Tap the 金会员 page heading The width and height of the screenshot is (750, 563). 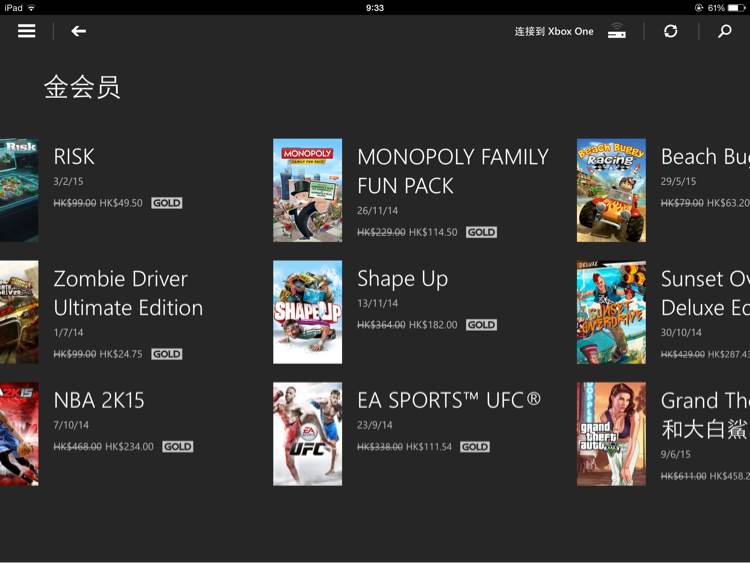pos(82,88)
